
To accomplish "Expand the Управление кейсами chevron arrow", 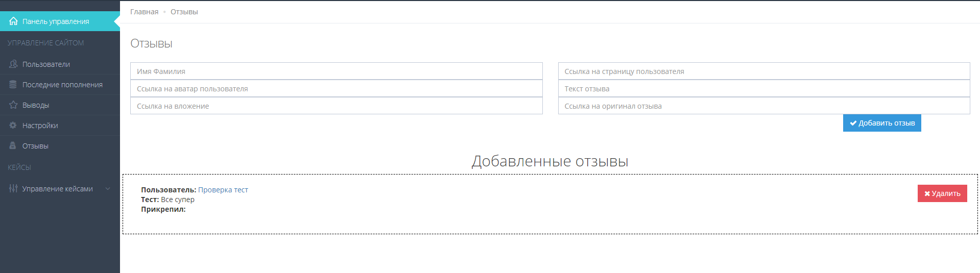I will pos(108,189).
